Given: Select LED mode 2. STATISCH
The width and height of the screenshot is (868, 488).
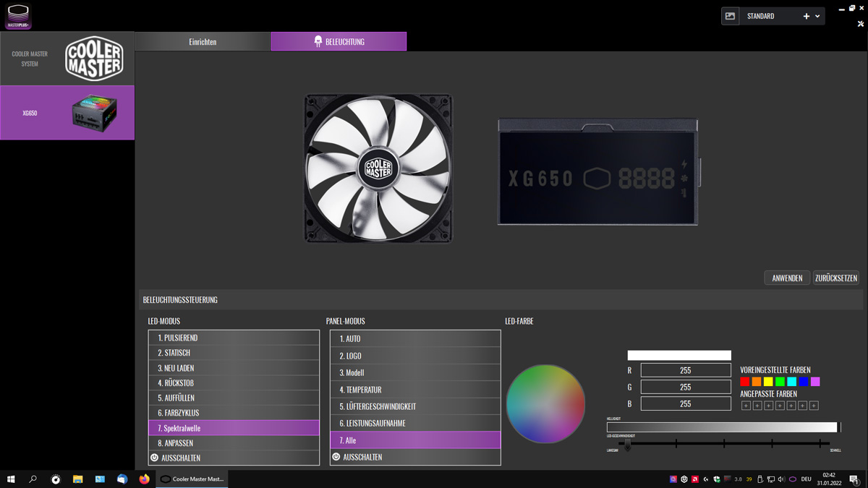Looking at the screenshot, I should [234, 353].
